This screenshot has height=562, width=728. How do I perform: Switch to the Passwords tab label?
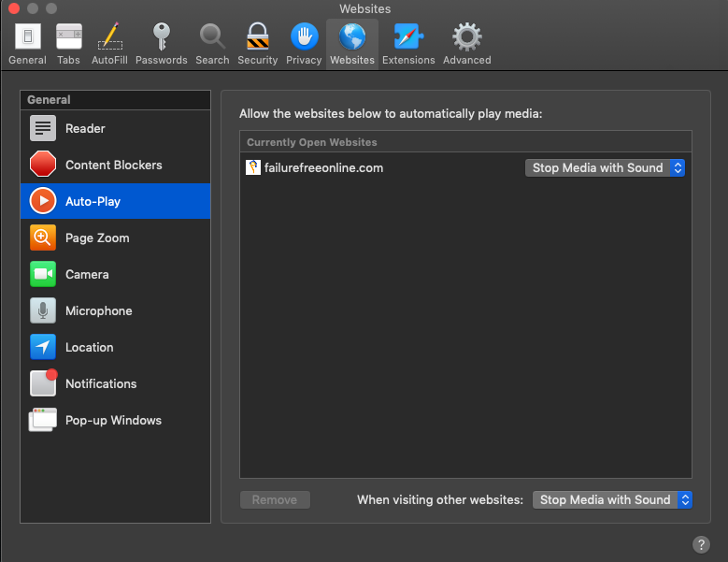162,60
